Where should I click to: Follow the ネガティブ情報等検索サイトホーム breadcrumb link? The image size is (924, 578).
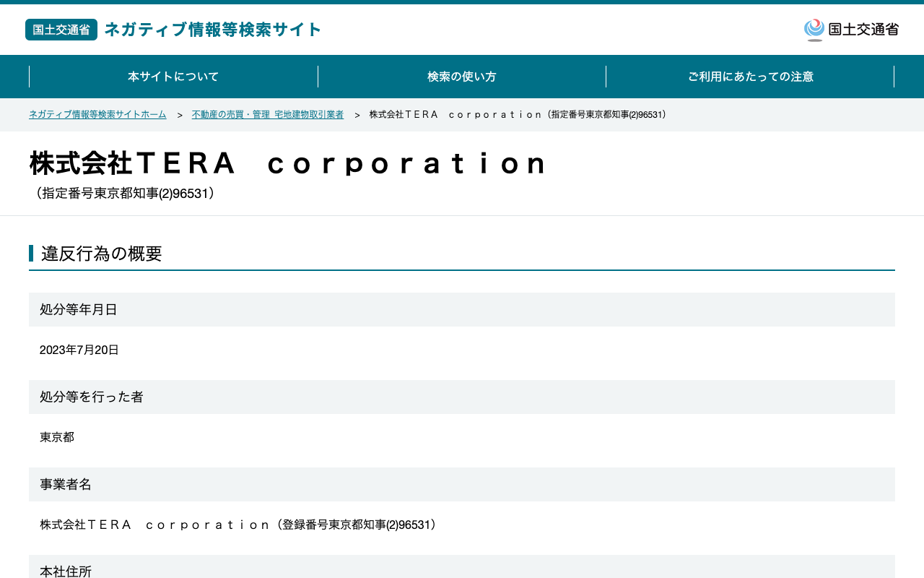[x=97, y=115]
